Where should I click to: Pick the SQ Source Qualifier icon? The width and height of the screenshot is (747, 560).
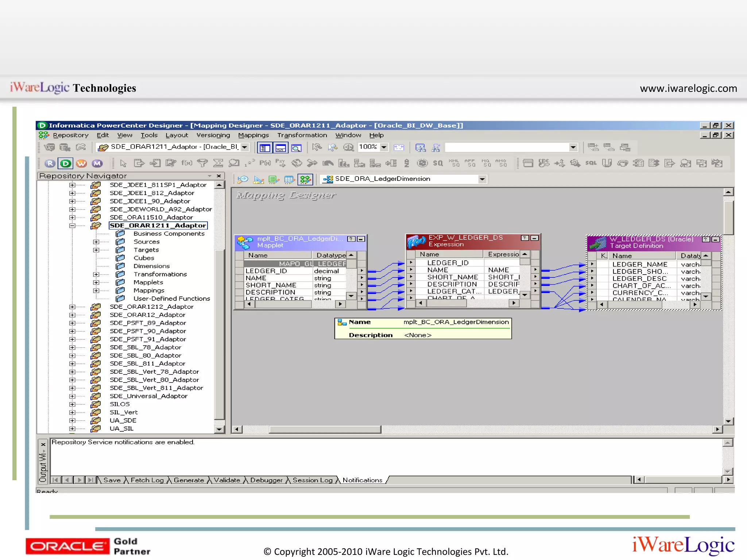pyautogui.click(x=438, y=163)
